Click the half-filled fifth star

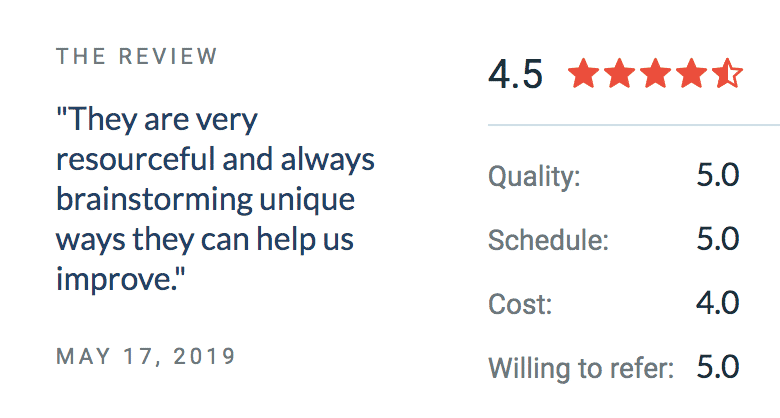[x=727, y=74]
